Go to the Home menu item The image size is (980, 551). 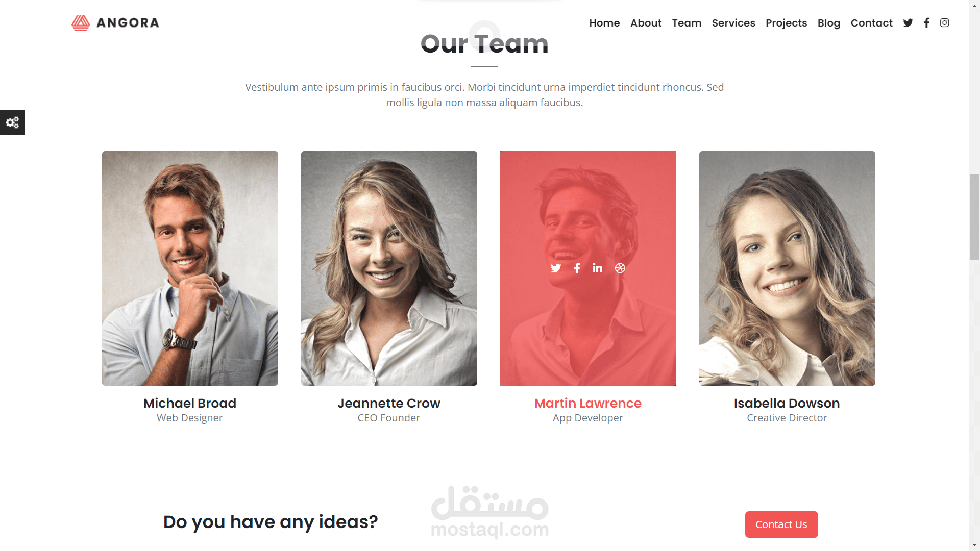604,23
